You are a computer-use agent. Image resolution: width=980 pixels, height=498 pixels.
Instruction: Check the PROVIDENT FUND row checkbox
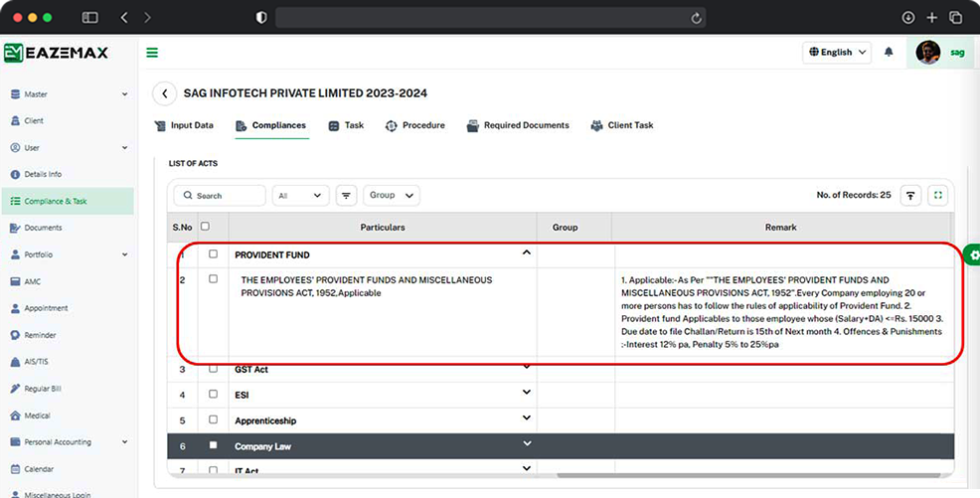(x=213, y=254)
